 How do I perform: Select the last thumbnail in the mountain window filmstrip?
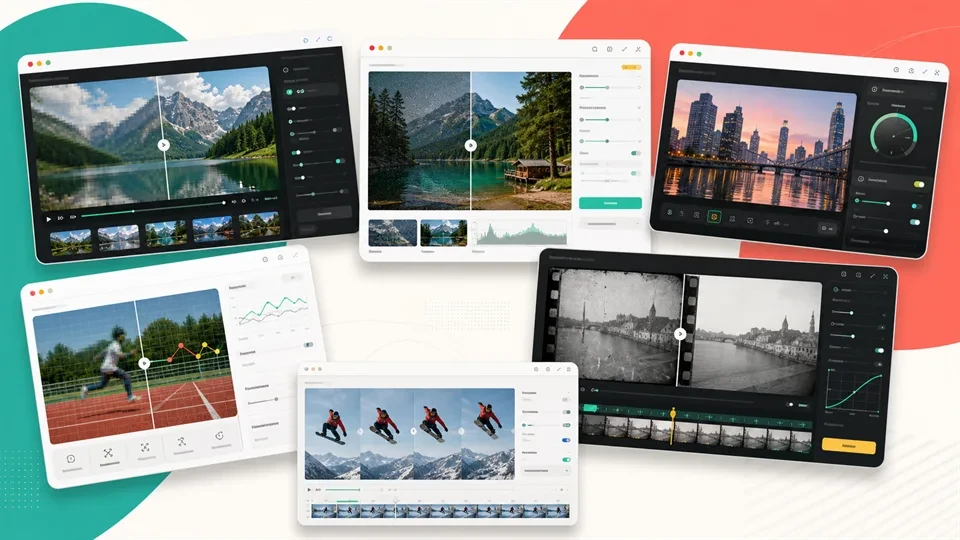pos(260,225)
